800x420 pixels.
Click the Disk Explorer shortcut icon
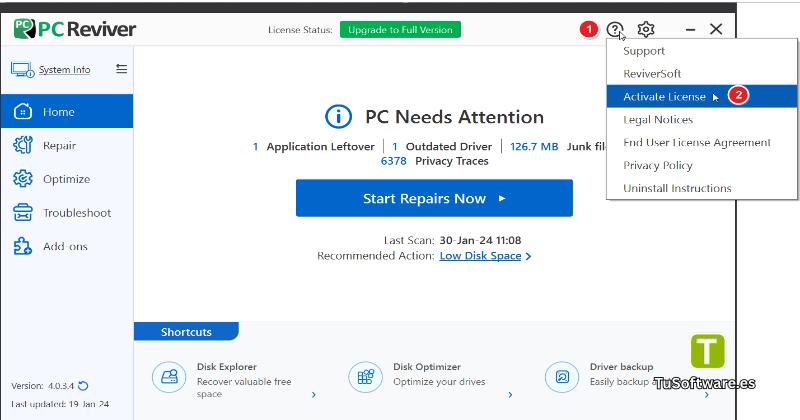point(169,377)
